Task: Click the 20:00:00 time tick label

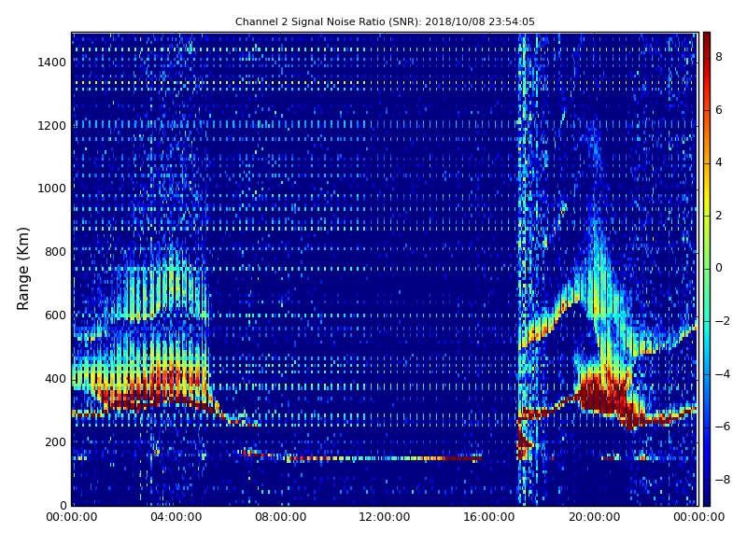Action: pyautogui.click(x=594, y=517)
